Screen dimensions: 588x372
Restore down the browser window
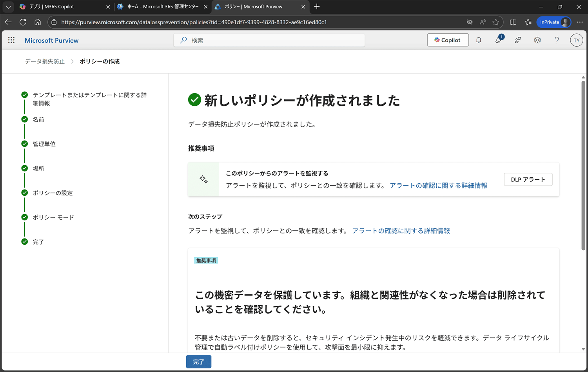pos(560,7)
